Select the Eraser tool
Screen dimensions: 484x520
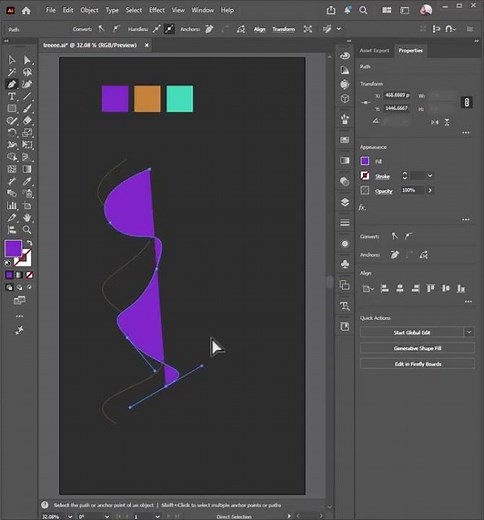point(27,120)
